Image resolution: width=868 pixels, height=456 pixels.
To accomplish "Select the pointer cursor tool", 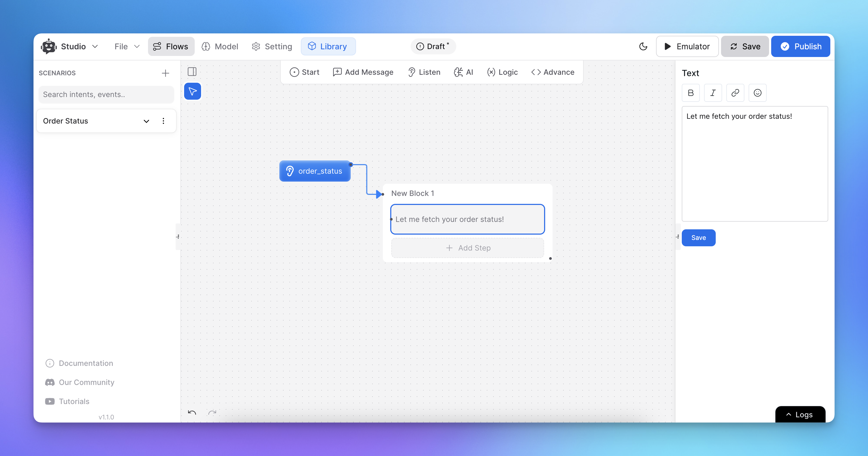I will (x=192, y=91).
